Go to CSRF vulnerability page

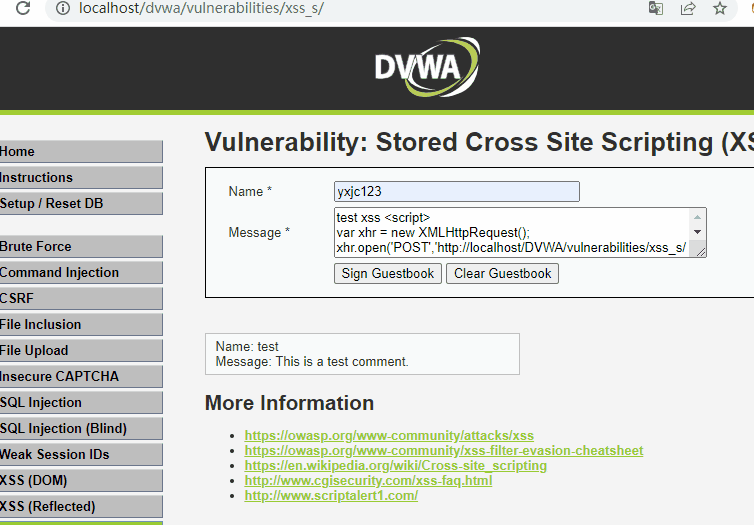click(81, 298)
